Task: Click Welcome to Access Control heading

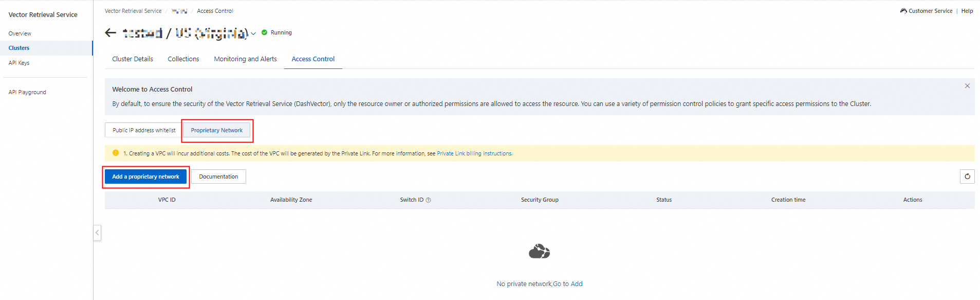Action: click(x=152, y=89)
